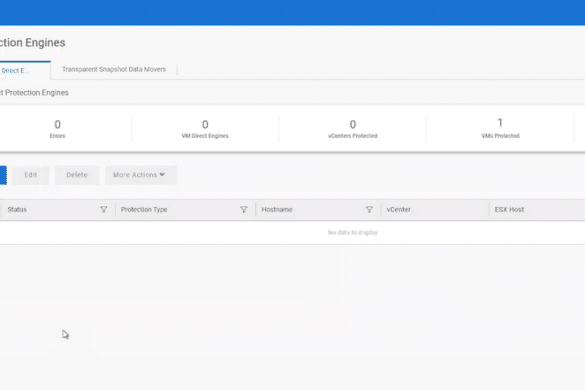Click the Edit button
585x390 pixels.
(31, 175)
